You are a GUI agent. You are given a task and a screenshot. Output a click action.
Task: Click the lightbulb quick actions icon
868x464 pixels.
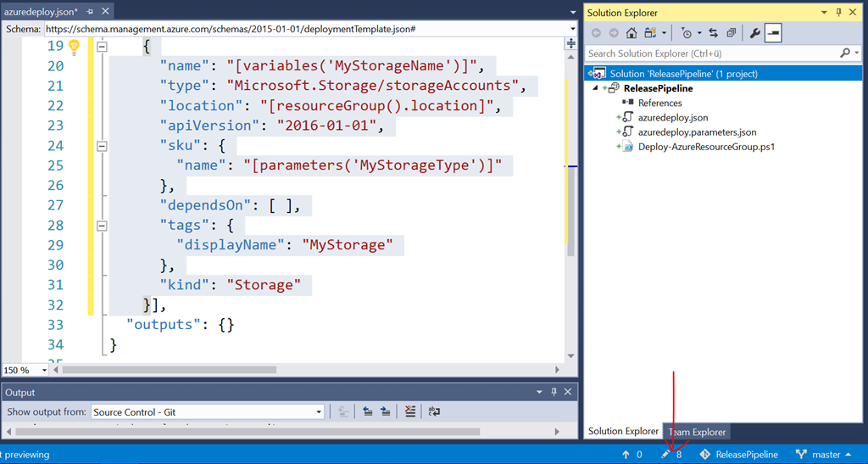[74, 47]
